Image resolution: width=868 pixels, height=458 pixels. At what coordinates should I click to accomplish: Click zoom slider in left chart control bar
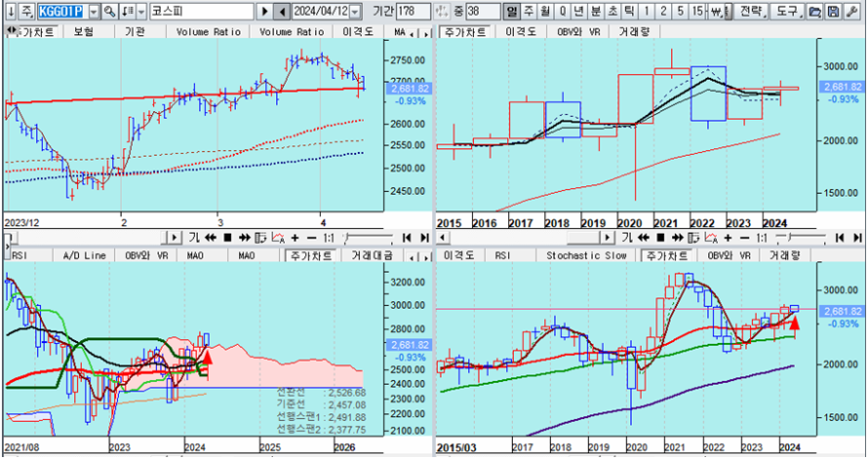pyautogui.click(x=368, y=238)
